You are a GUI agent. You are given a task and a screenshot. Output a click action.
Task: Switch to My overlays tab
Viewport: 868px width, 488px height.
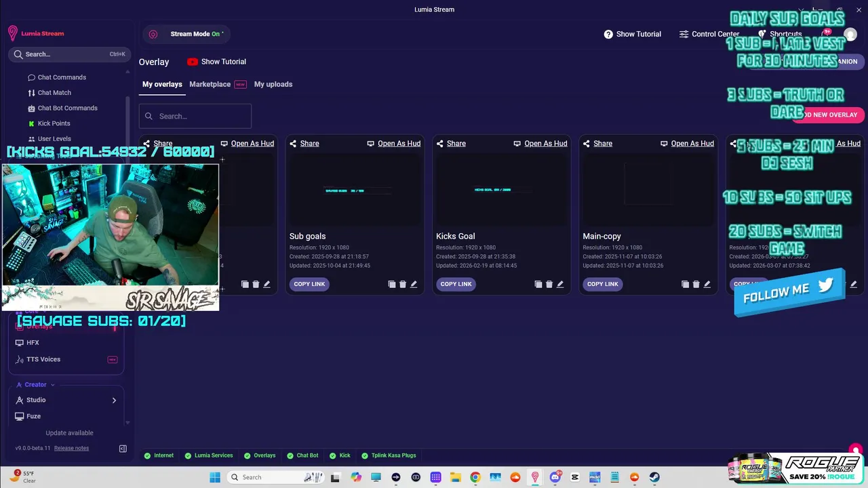[x=162, y=84]
